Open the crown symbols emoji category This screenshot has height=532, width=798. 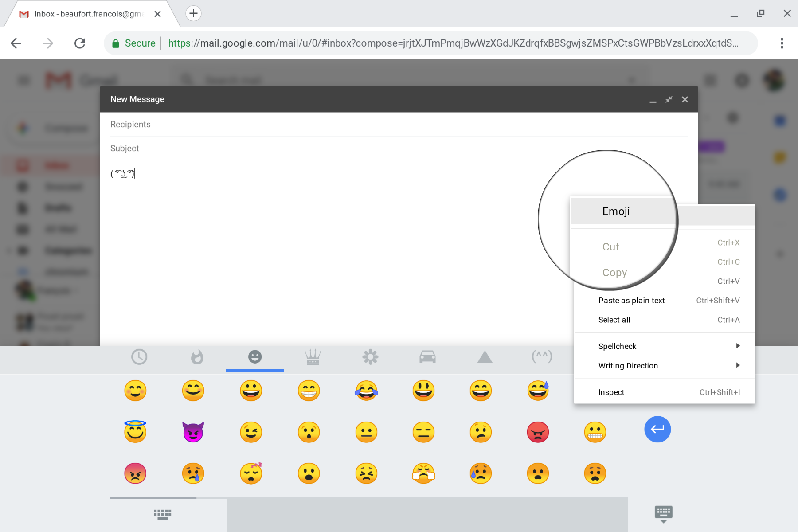pos(312,357)
